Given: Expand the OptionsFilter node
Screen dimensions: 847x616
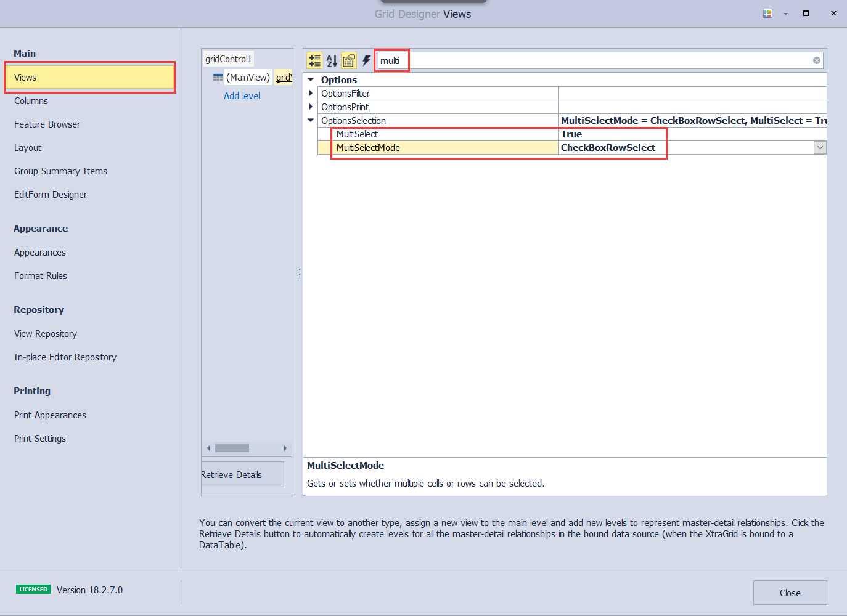Looking at the screenshot, I should point(311,93).
